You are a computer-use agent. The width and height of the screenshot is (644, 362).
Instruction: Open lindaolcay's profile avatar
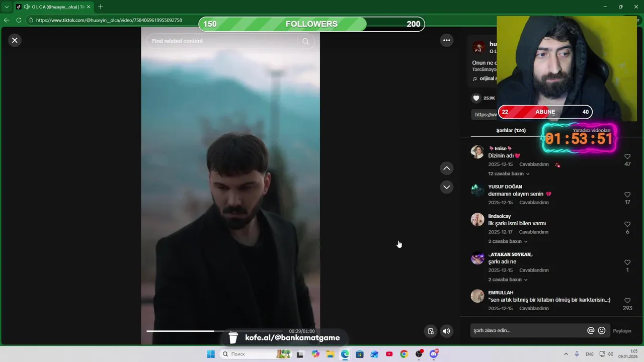point(477,220)
